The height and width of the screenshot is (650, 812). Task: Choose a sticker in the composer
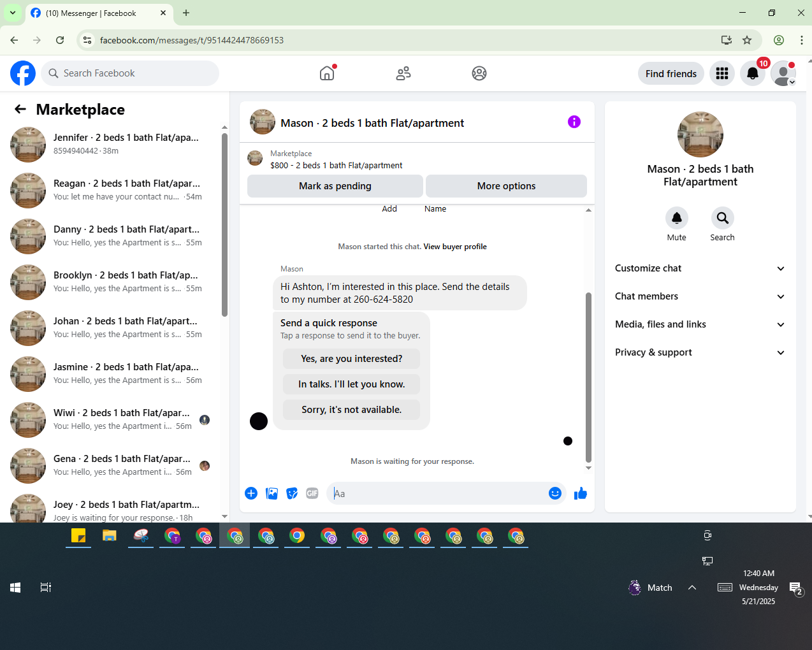click(x=292, y=493)
